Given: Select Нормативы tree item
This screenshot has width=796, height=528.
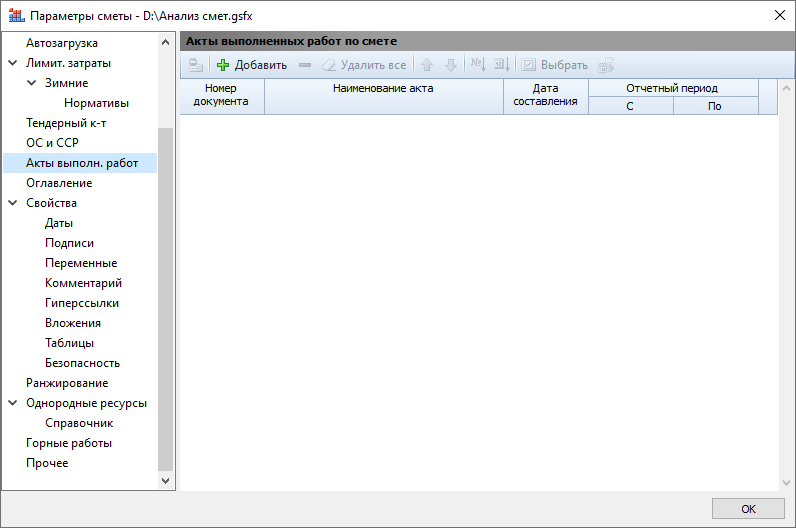Looking at the screenshot, I should coord(96,103).
